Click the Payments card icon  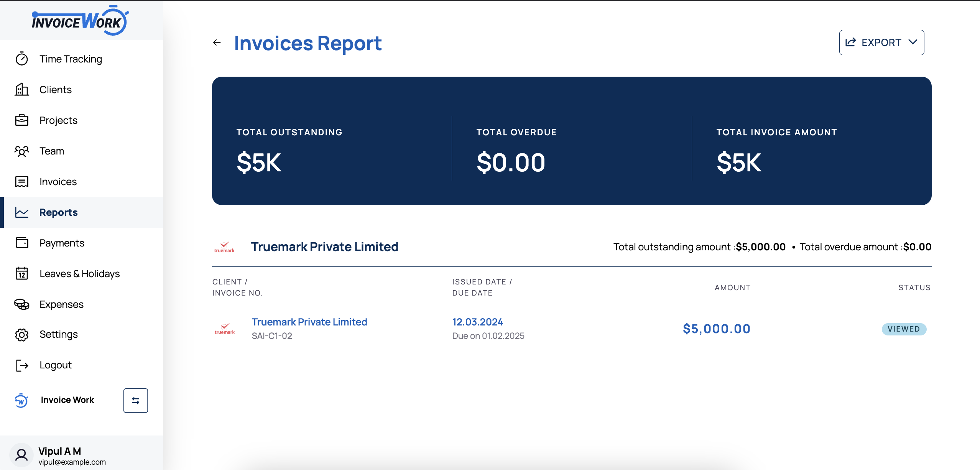(x=22, y=243)
